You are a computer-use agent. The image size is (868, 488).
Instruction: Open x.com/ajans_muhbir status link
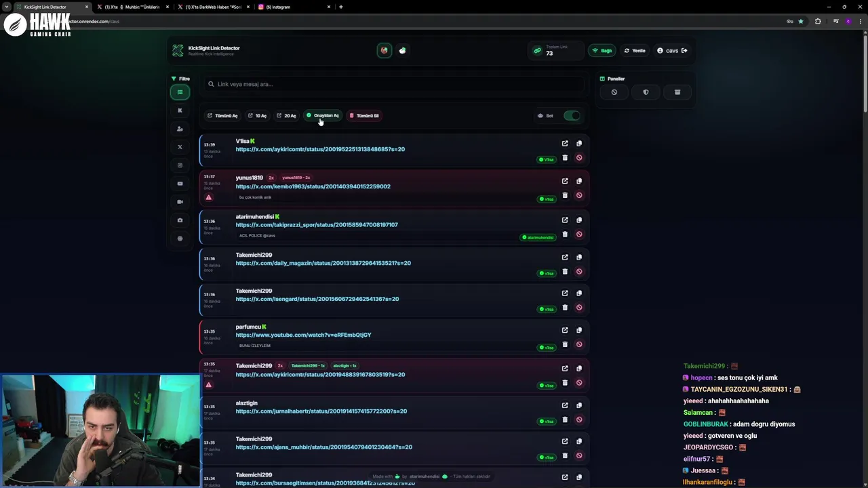click(323, 447)
